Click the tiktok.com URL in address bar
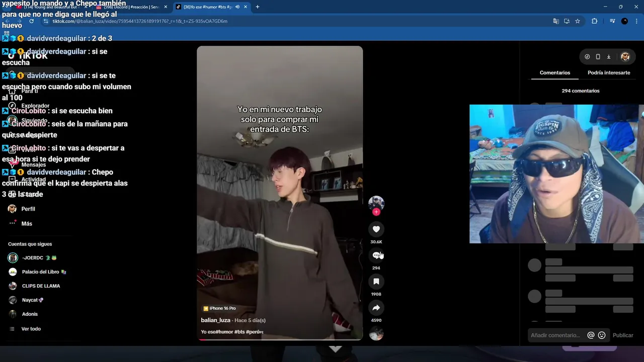The height and width of the screenshot is (362, 644). point(140,21)
